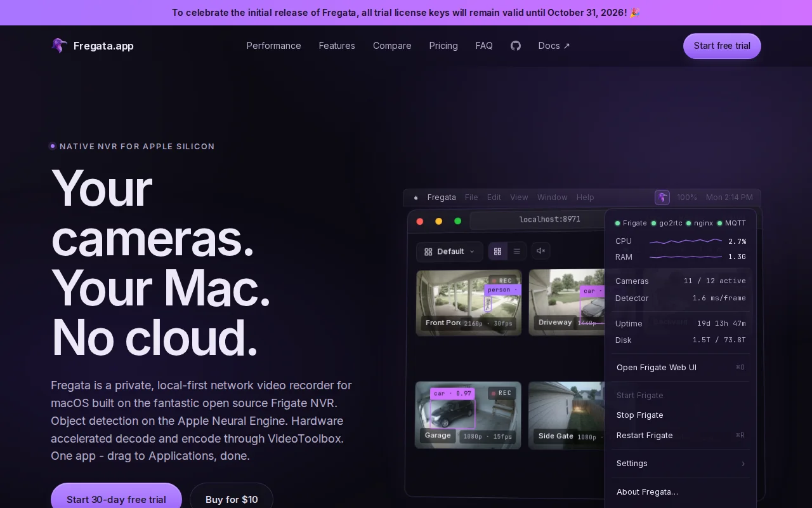Click the '11 / 12 active' cameras value

click(715, 281)
